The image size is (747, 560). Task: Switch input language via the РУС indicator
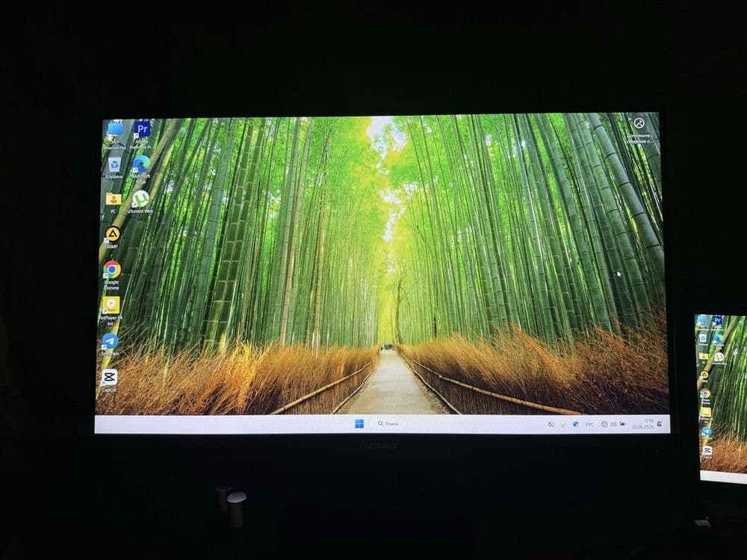click(x=590, y=424)
